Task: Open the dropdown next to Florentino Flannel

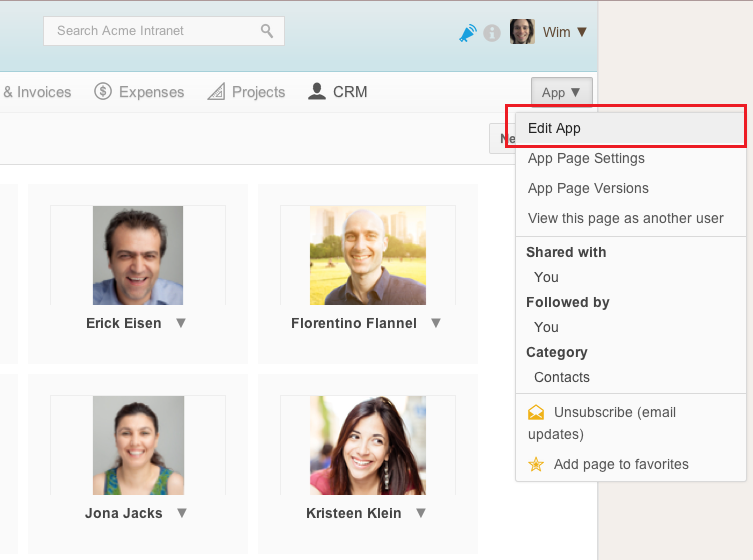Action: click(x=436, y=323)
